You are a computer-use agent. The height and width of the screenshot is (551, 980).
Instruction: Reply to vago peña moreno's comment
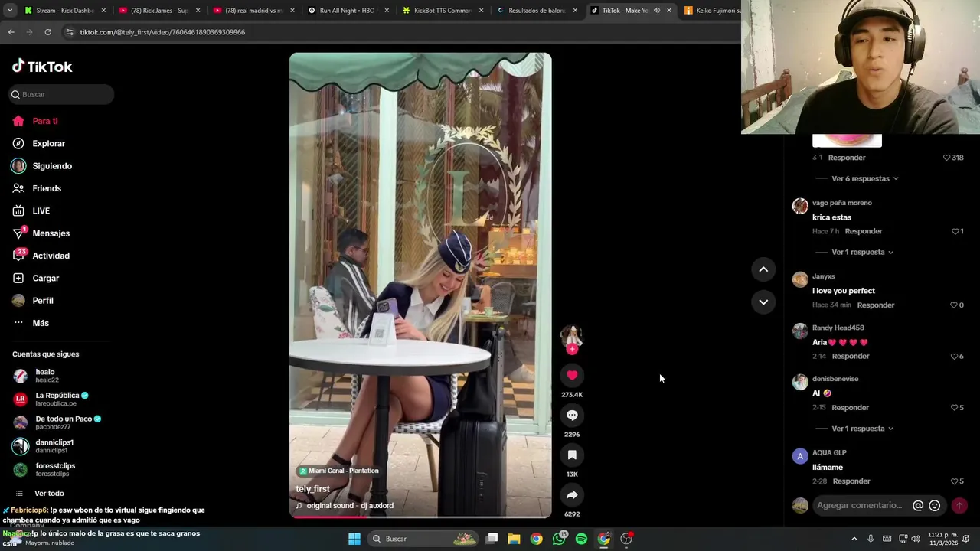click(x=864, y=231)
